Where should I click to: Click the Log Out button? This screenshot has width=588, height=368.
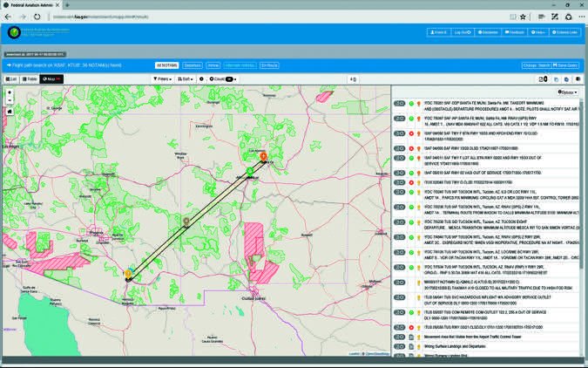click(x=463, y=32)
